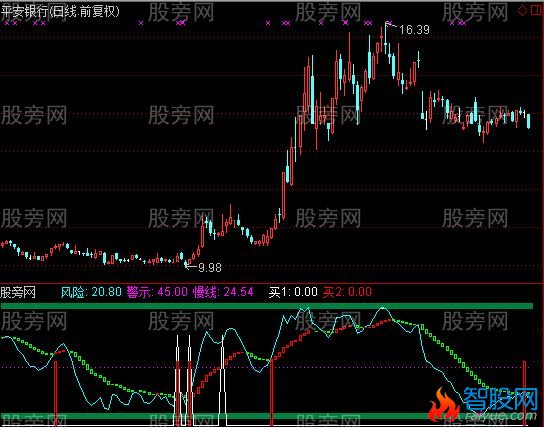Click the chart title 平安银行(日线.前复权)

60,11
